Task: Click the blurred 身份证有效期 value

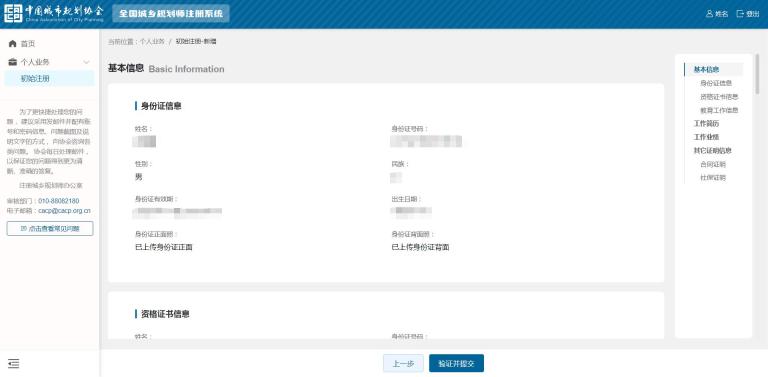Action: [178, 212]
